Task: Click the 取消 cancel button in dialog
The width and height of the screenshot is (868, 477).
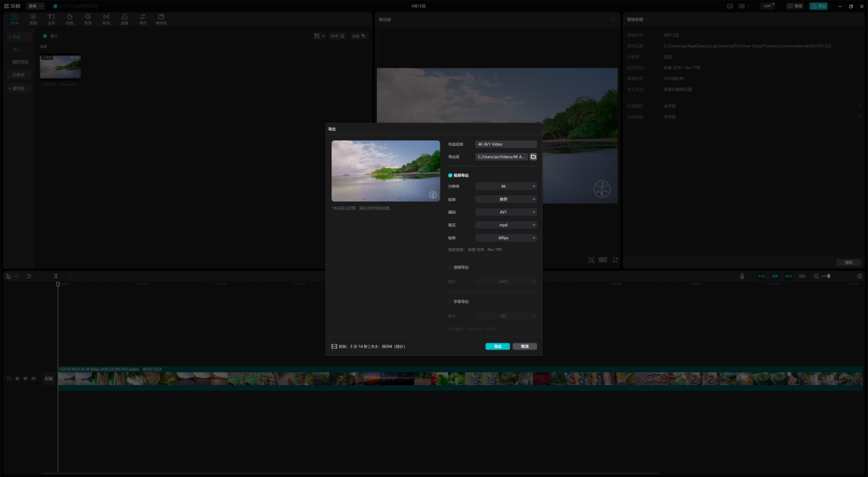Action: (x=525, y=346)
